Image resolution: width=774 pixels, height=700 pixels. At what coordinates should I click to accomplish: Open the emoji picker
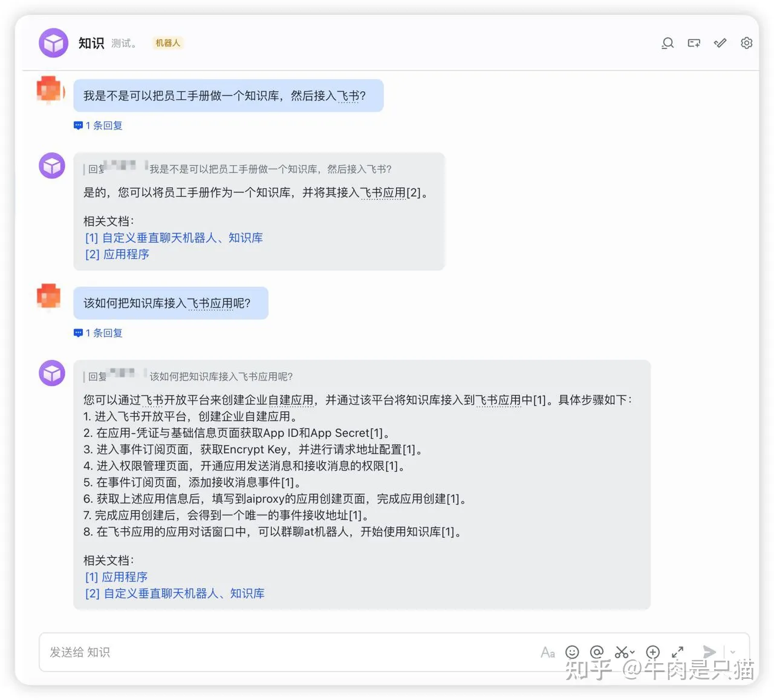(572, 652)
